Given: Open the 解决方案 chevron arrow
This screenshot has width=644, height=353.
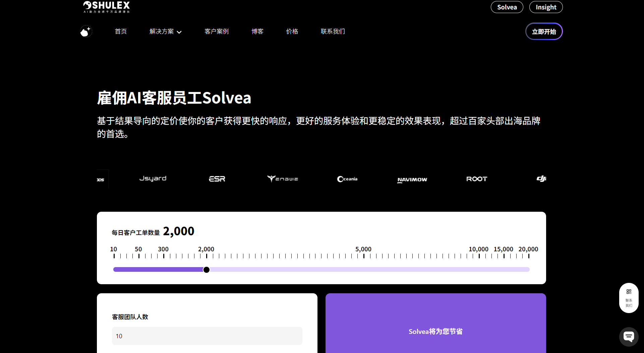Looking at the screenshot, I should [x=179, y=32].
